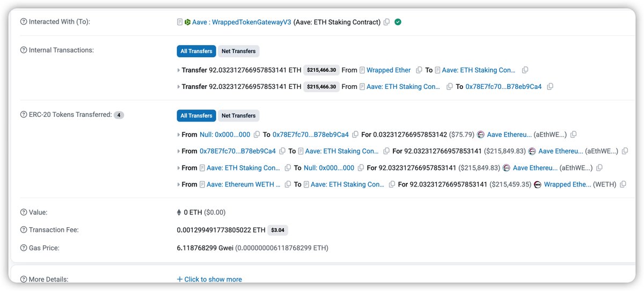Open the Wrapped Ethe... (WETH) token link
This screenshot has height=291, width=644.
click(568, 184)
